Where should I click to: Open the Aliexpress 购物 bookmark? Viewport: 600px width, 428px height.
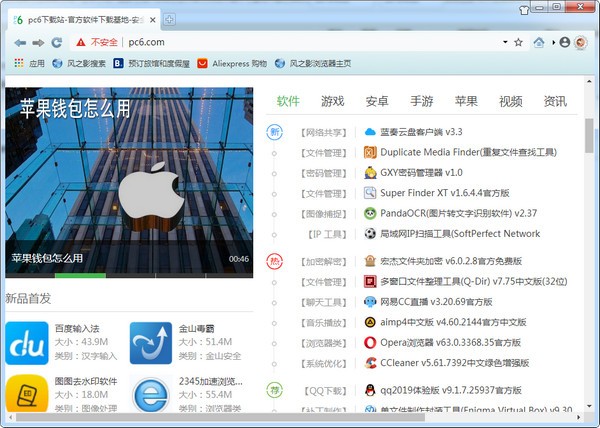[238, 64]
